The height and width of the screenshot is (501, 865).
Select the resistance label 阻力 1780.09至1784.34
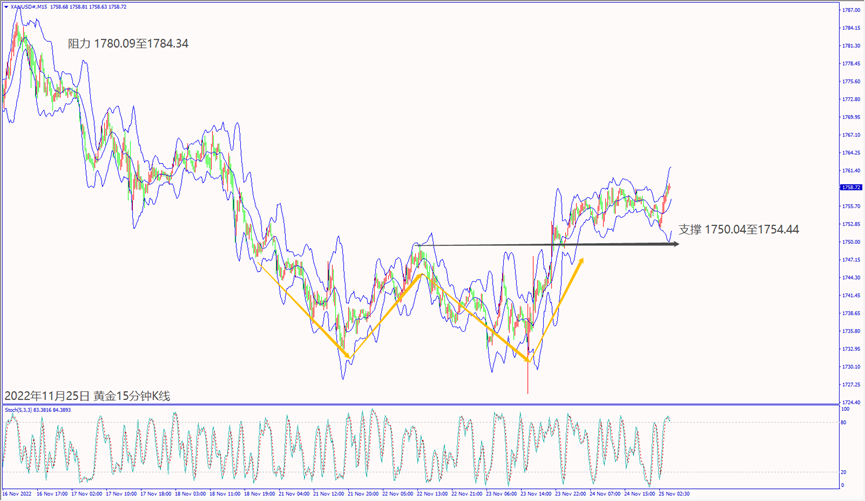pyautogui.click(x=128, y=44)
